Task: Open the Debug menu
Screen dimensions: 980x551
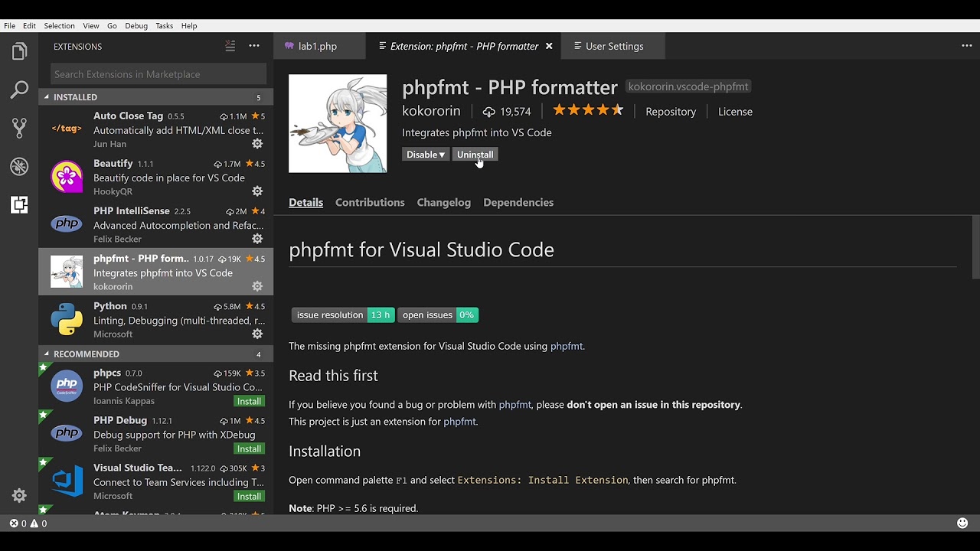Action: click(x=136, y=25)
